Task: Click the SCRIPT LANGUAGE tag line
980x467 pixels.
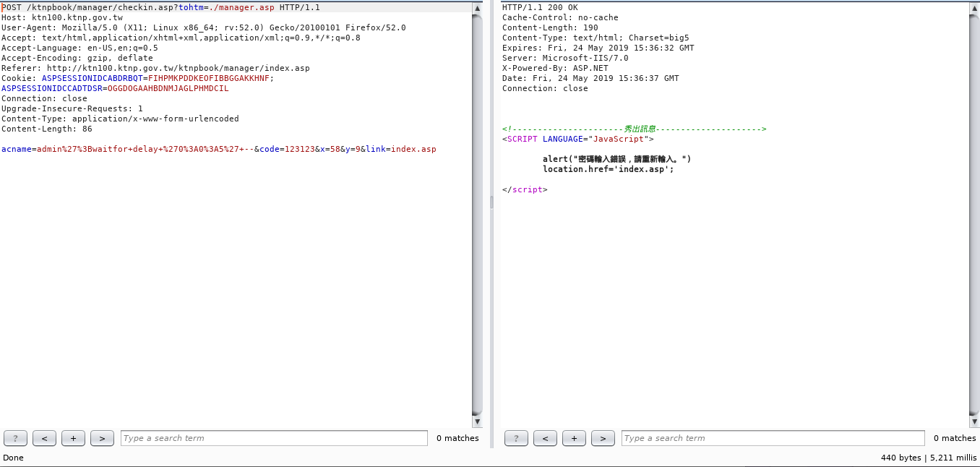Action: [x=578, y=139]
